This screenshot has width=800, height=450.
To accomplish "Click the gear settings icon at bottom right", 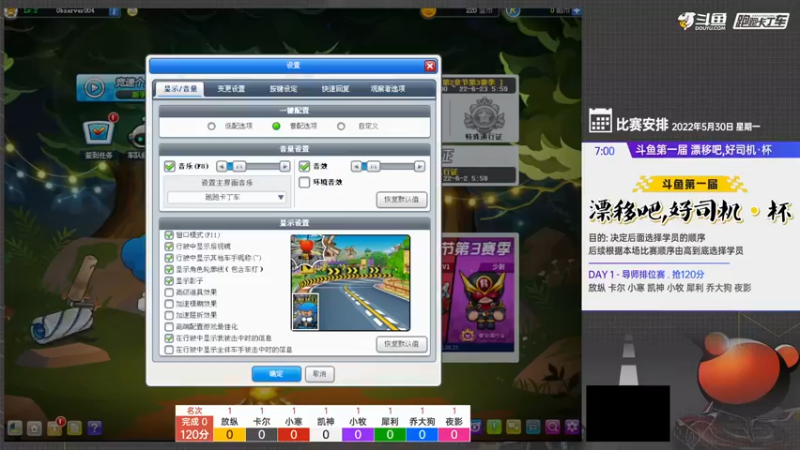I will click(572, 427).
